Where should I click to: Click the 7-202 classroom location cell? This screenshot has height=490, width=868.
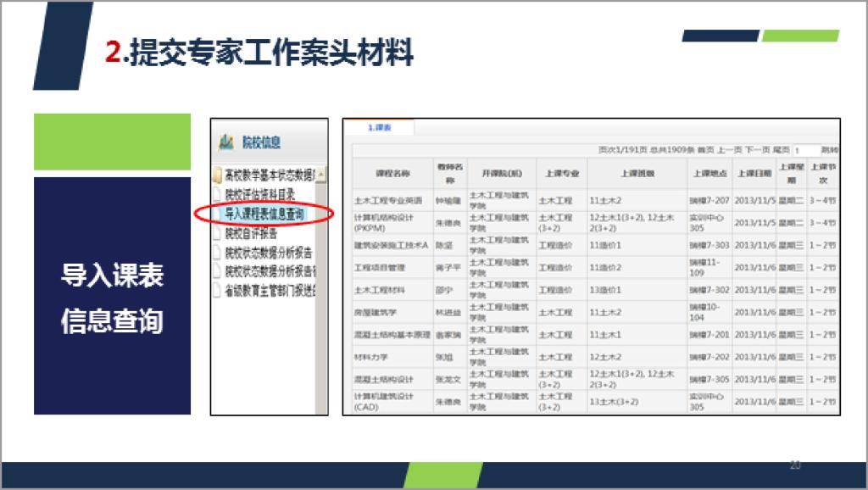pos(709,357)
